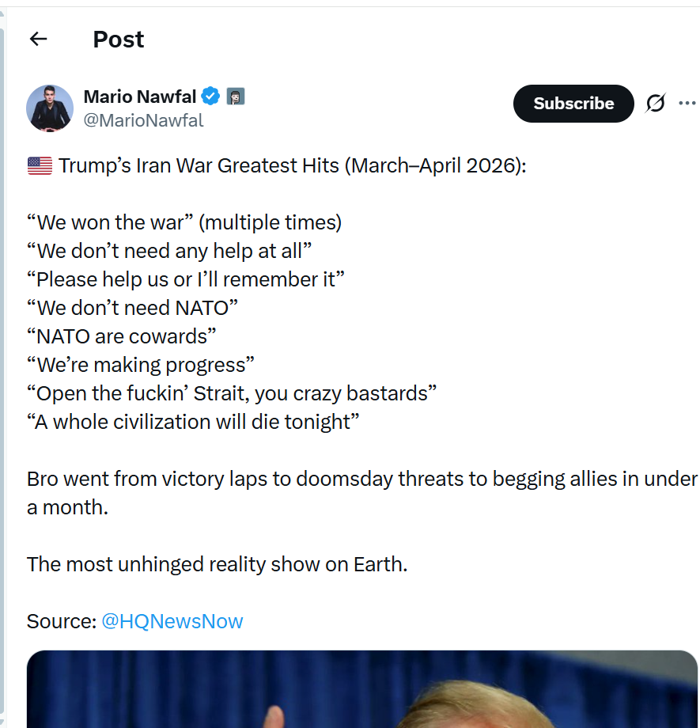The image size is (700, 728).
Task: Click the US flag emoji in the post
Action: coord(40,166)
